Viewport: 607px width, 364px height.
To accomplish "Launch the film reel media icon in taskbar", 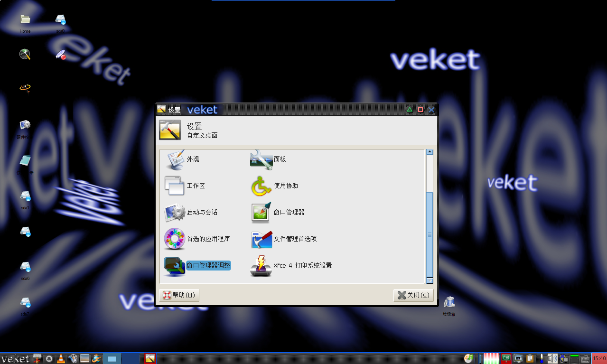I will coord(73,358).
